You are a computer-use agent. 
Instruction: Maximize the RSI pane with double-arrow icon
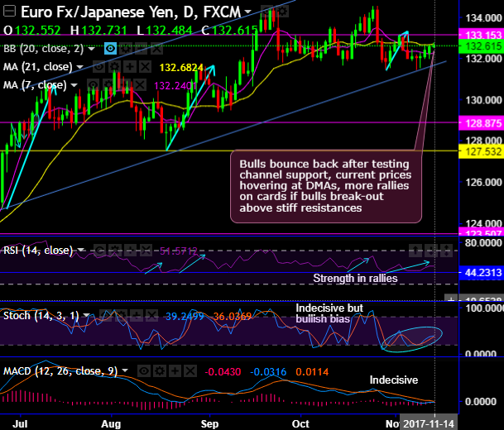click(447, 251)
